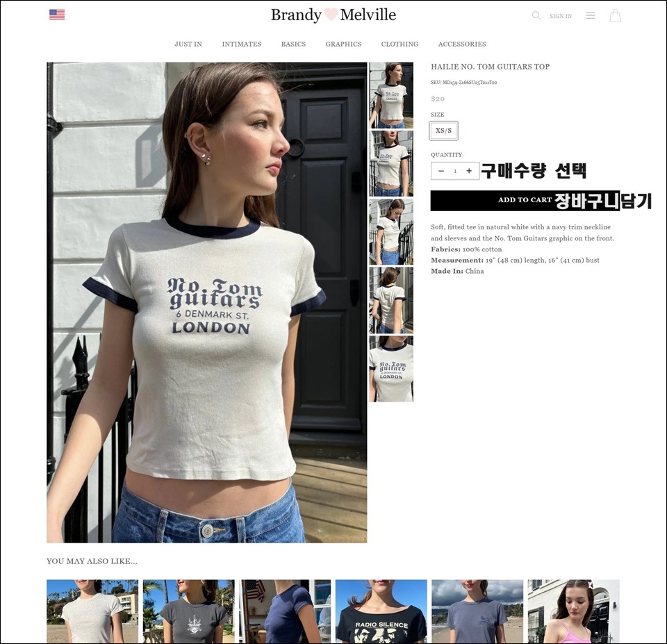Open the CLOTHING menu
This screenshot has width=667, height=644.
tap(400, 44)
